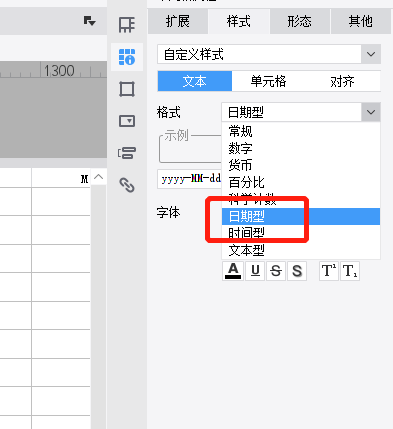Select the 文本 sub-tab

coord(195,81)
